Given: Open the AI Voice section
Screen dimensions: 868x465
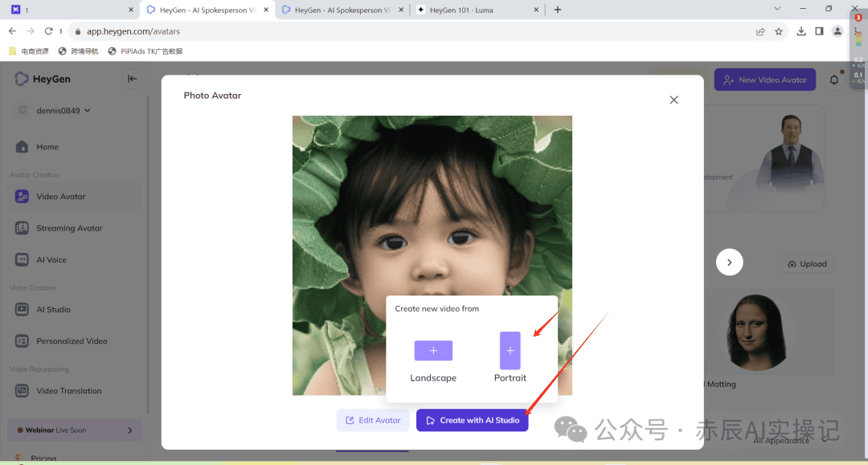Looking at the screenshot, I should [x=52, y=259].
